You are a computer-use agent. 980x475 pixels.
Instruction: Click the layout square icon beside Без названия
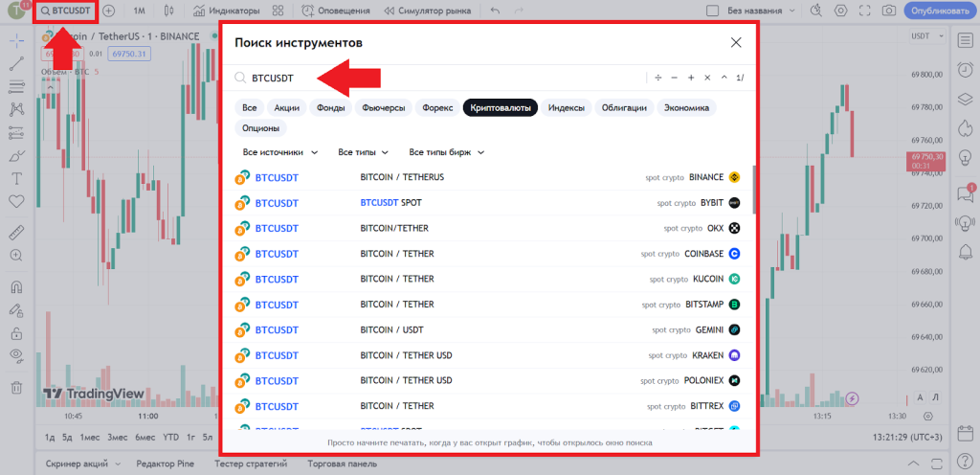(x=711, y=11)
